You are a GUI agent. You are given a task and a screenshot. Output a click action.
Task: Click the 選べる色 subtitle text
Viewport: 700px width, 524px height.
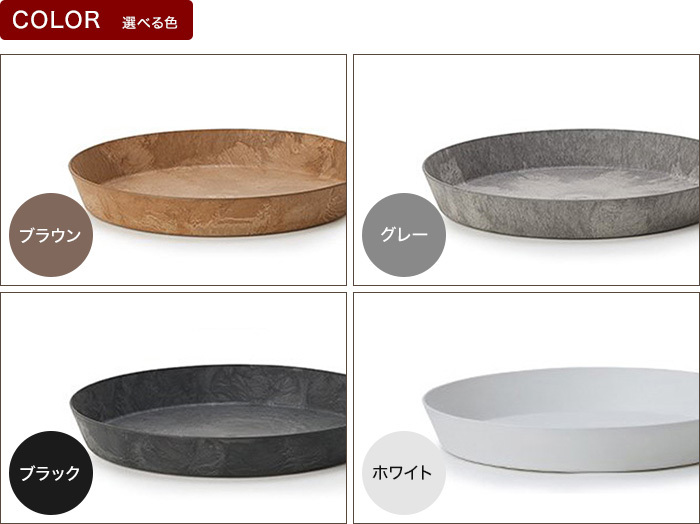point(150,22)
